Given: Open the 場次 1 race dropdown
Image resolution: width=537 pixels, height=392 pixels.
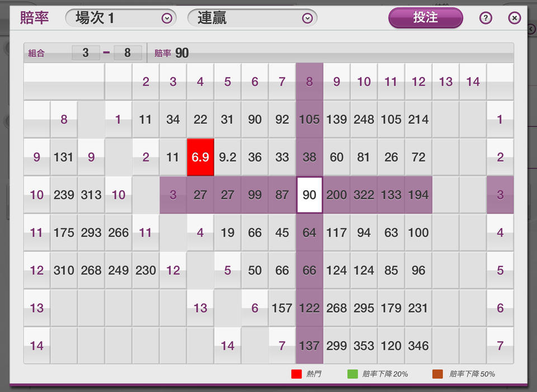Looking at the screenshot, I should coord(120,18).
